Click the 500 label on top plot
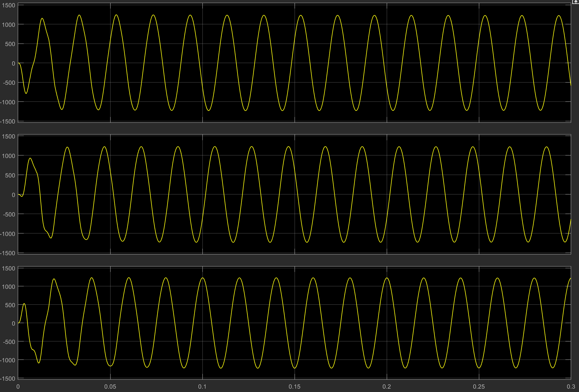The height and width of the screenshot is (392, 579). point(10,44)
